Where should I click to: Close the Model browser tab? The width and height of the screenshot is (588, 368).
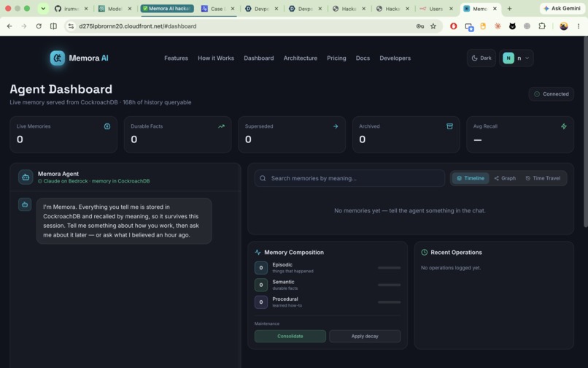pyautogui.click(x=130, y=8)
